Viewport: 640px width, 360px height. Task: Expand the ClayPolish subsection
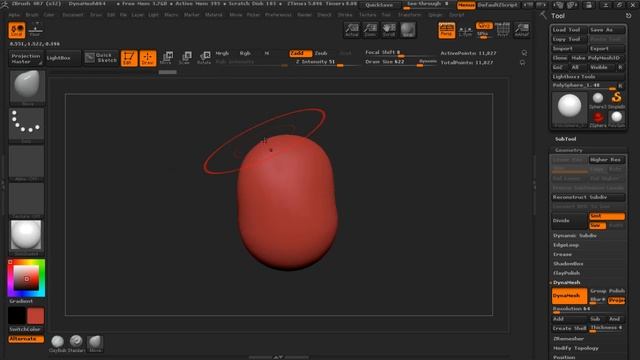point(567,273)
